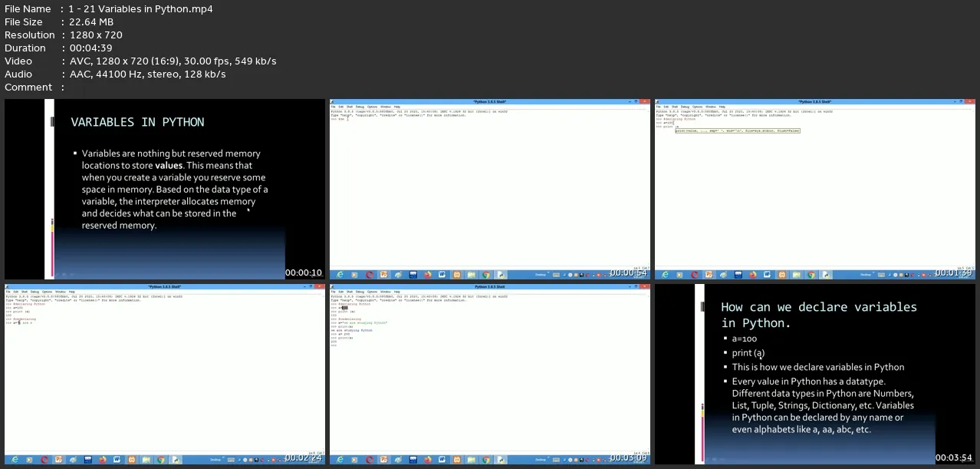Click the File Name '1 - 21 Variables in Python.mp4' text
Screen dimensions: 980x469
click(x=141, y=9)
